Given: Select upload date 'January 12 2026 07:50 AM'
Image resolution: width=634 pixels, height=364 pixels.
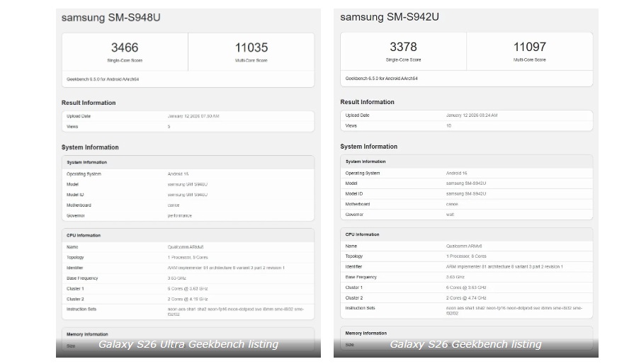Looking at the screenshot, I should tap(193, 116).
